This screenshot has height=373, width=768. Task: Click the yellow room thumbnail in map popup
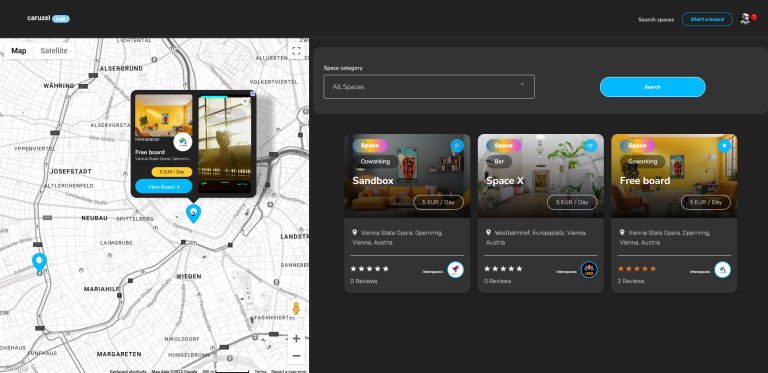click(164, 116)
